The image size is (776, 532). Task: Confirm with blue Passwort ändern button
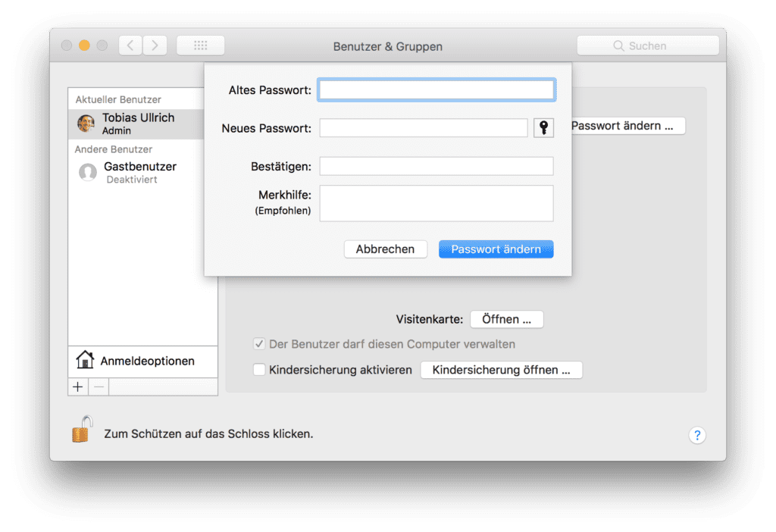(x=496, y=249)
